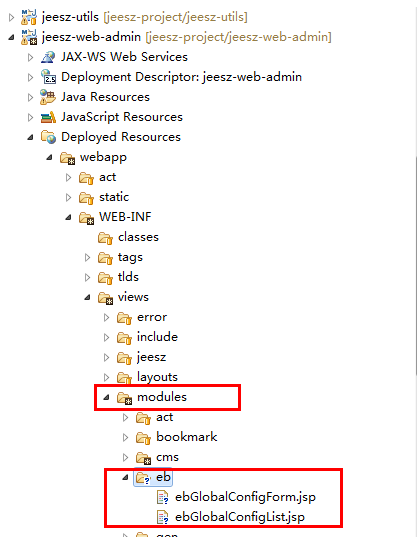Click the JavaScript Resources library icon
Viewport: 417px width, 537px height.
tap(48, 117)
